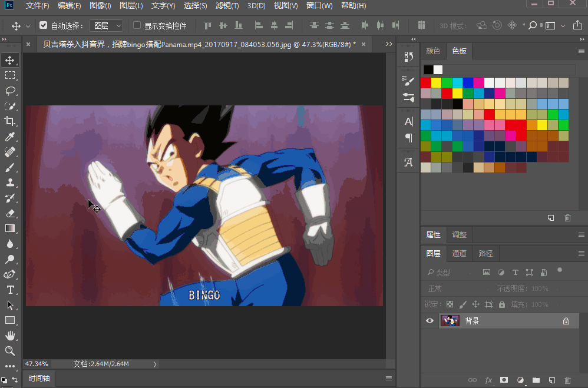Create new swatch from foreground color
Image resolution: width=588 pixels, height=388 pixels.
551,218
